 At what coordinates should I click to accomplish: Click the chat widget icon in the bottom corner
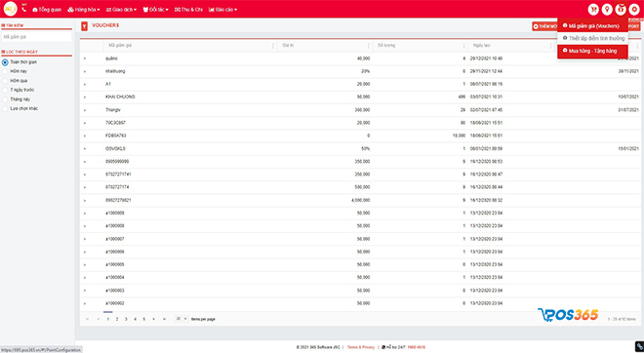pos(639,347)
